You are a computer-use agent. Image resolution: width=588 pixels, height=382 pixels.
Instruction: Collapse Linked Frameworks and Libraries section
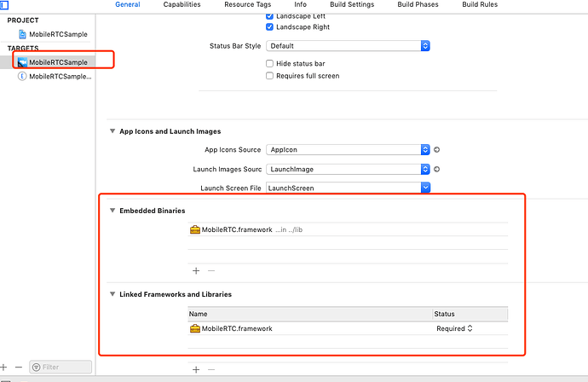[x=112, y=294]
